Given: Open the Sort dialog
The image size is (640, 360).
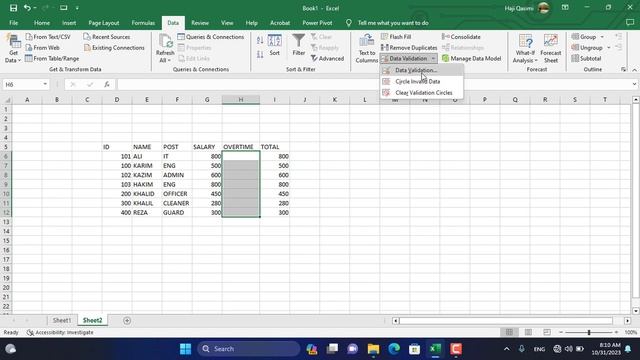Looking at the screenshot, I should tap(275, 45).
